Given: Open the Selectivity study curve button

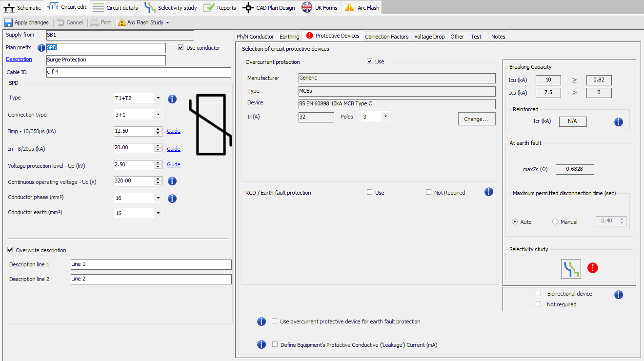Looking at the screenshot, I should pos(571,268).
